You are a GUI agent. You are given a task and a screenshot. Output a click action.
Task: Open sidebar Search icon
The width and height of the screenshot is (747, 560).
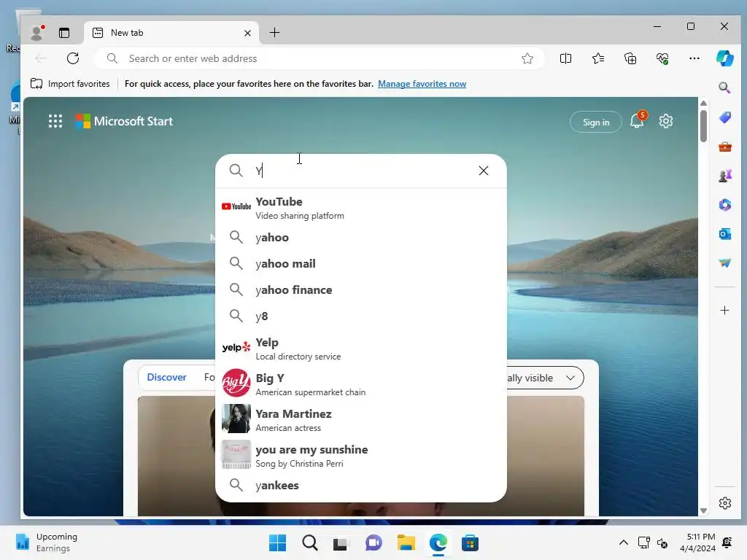(724, 87)
